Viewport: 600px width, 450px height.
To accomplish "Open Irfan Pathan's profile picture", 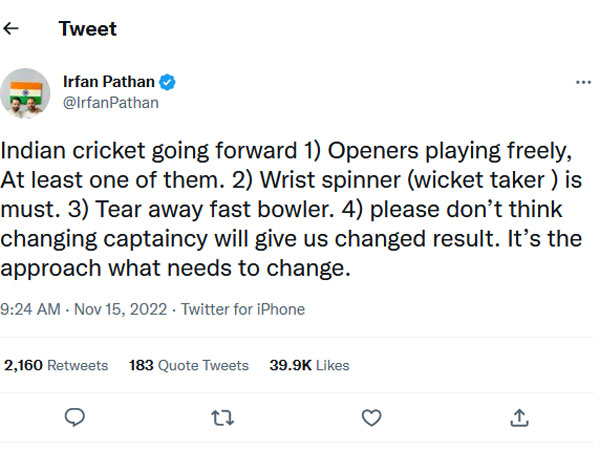I will click(26, 93).
